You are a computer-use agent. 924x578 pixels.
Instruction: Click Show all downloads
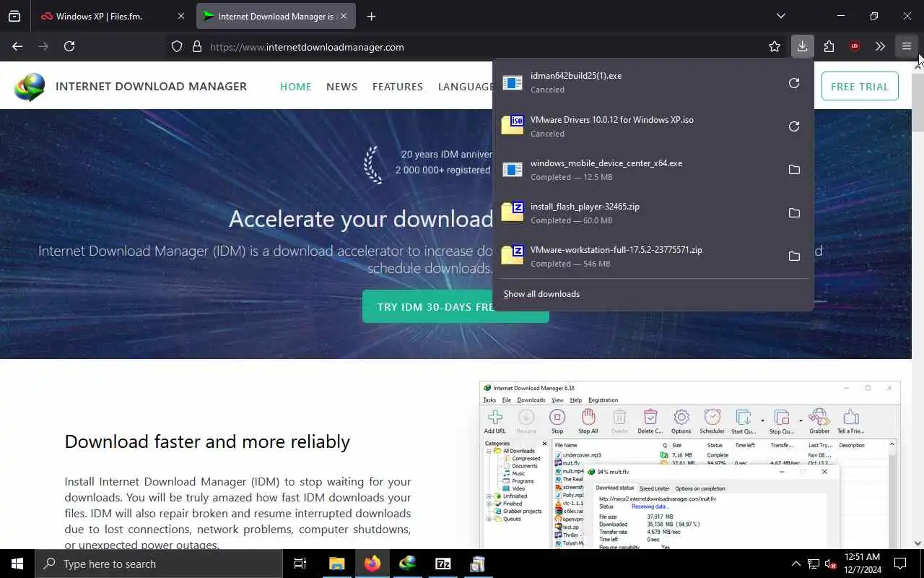click(x=541, y=294)
